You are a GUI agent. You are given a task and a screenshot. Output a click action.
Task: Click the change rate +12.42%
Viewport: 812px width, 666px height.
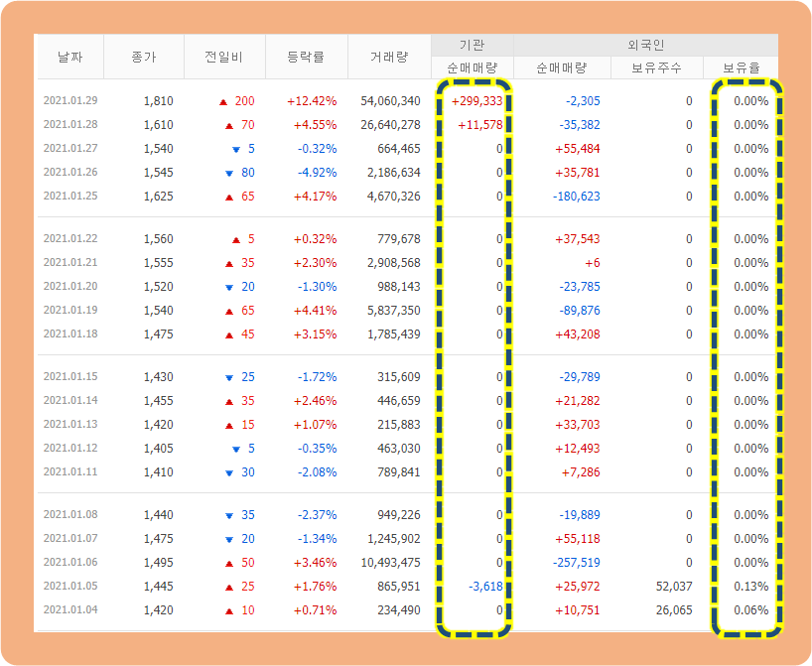312,101
